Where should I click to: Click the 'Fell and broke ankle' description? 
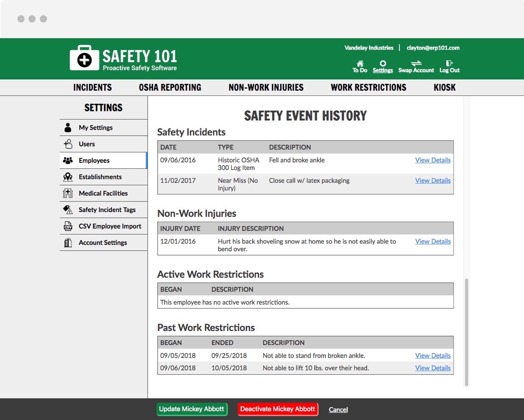point(297,160)
